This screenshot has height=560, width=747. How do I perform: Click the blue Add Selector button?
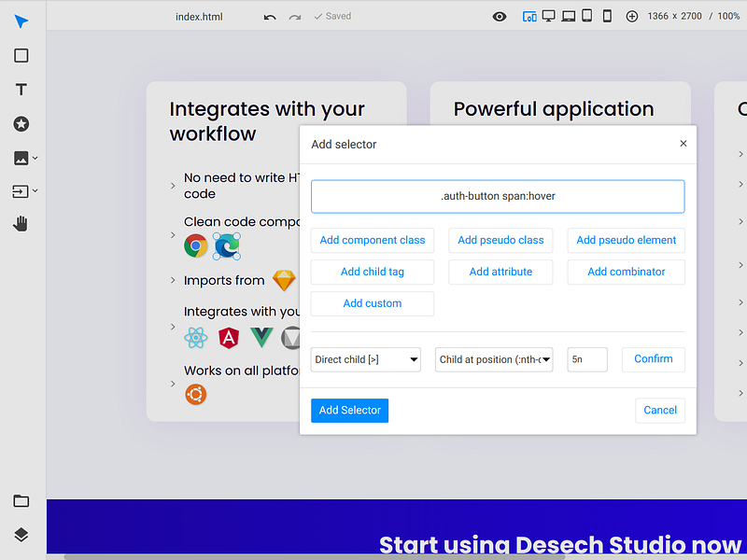pyautogui.click(x=349, y=410)
